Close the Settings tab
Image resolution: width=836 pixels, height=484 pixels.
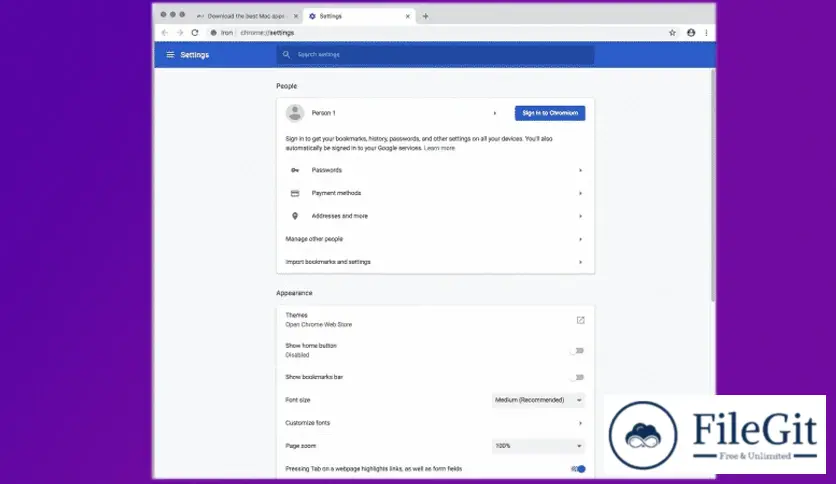pyautogui.click(x=408, y=16)
